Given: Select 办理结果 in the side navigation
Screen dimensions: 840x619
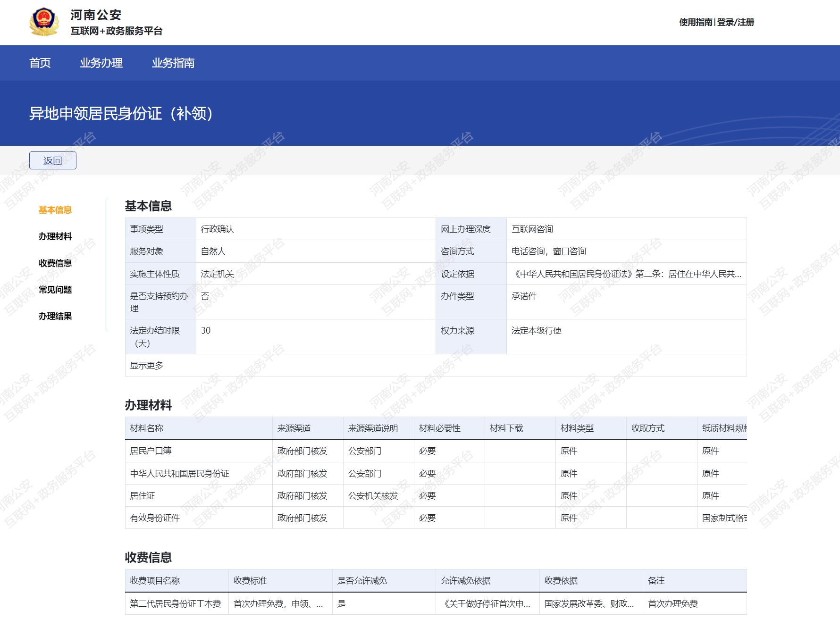Looking at the screenshot, I should click(55, 316).
